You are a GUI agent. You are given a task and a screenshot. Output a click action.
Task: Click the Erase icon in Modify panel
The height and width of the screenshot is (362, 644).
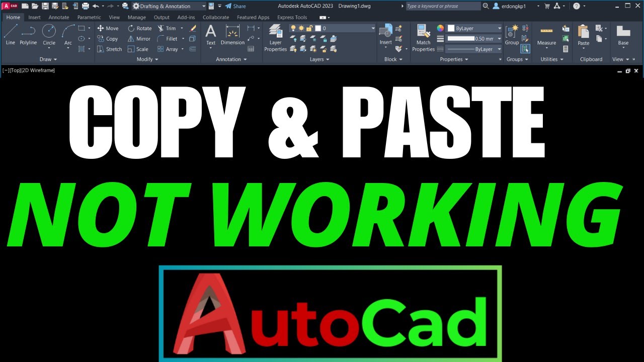(x=193, y=28)
